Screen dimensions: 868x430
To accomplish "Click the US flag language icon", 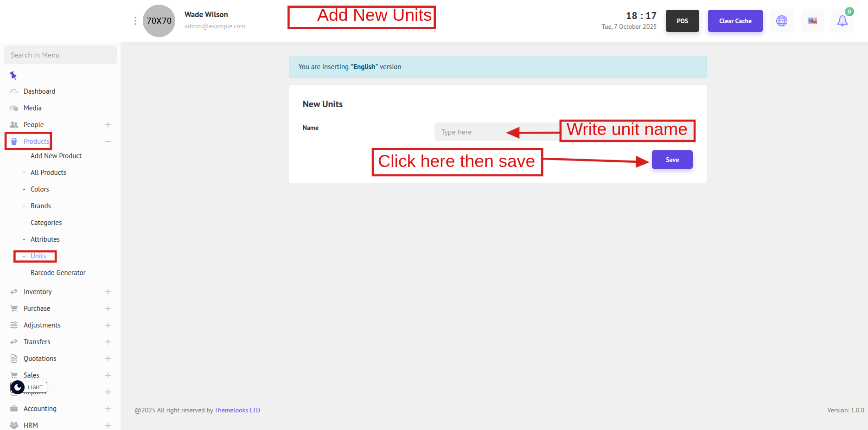I will click(x=812, y=21).
